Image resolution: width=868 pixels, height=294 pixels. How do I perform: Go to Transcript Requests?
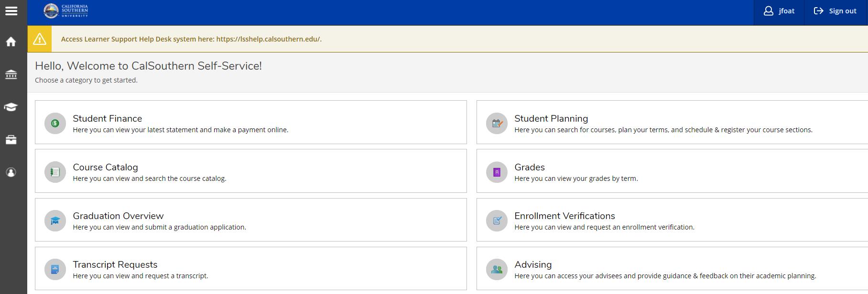(115, 264)
